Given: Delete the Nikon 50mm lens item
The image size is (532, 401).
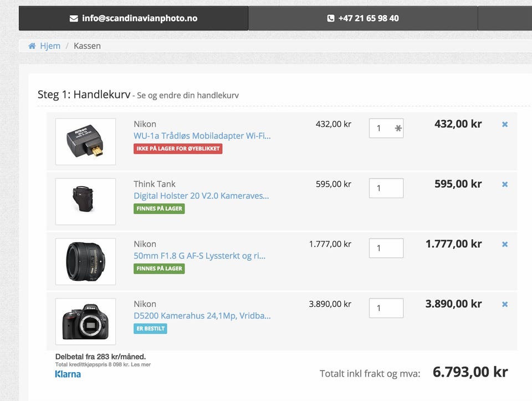Looking at the screenshot, I should (505, 244).
